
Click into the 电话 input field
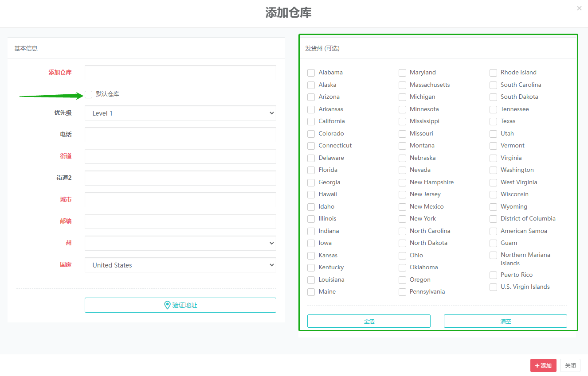180,135
